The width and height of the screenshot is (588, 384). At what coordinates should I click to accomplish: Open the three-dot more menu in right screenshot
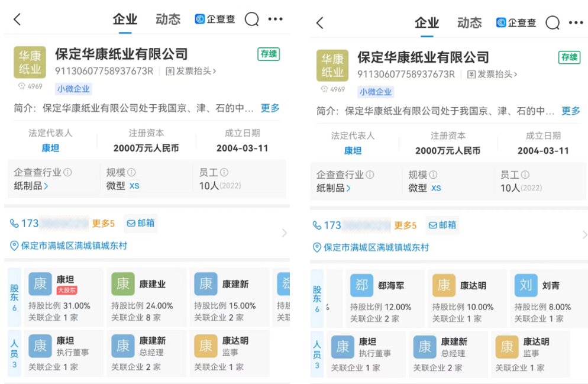click(576, 22)
